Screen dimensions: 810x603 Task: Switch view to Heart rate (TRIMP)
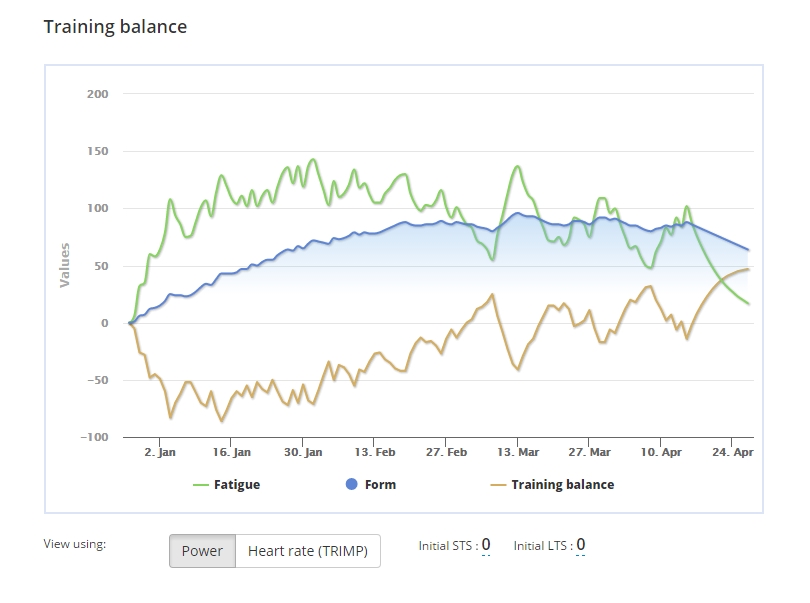pos(308,551)
